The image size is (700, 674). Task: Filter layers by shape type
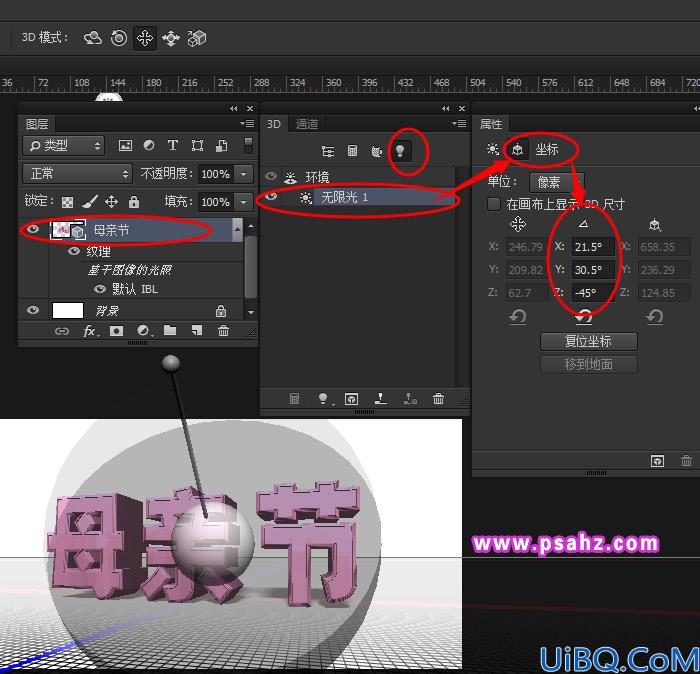click(x=197, y=146)
